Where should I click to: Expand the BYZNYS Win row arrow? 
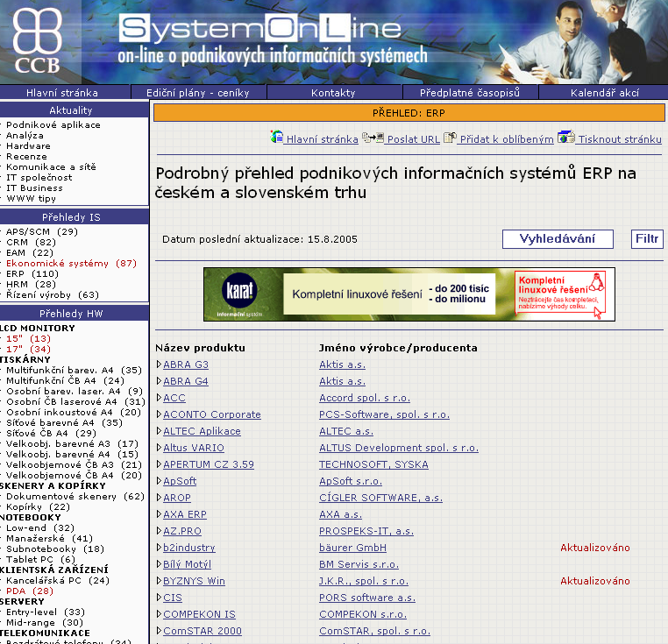[159, 581]
